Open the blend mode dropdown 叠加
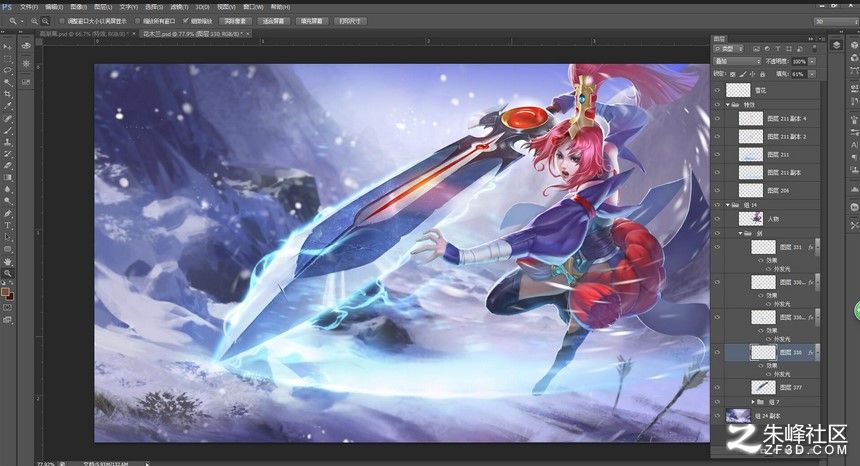 click(x=737, y=61)
